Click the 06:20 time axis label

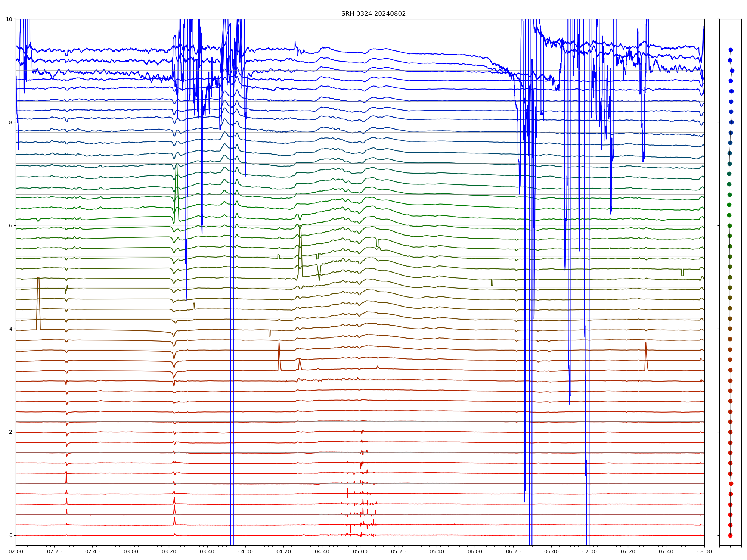pyautogui.click(x=513, y=551)
